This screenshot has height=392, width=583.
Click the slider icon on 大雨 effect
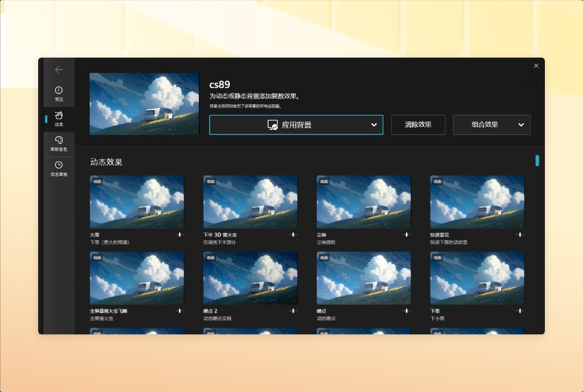pyautogui.click(x=179, y=235)
